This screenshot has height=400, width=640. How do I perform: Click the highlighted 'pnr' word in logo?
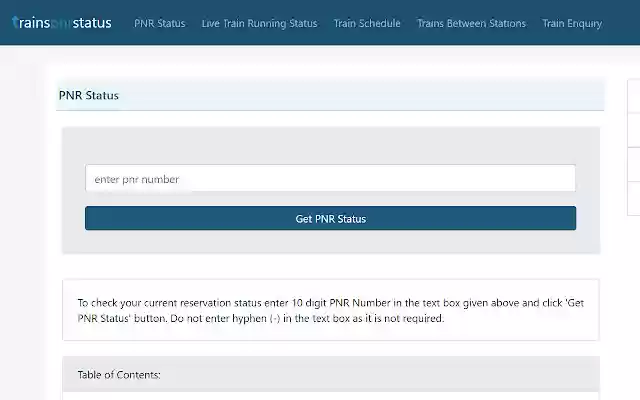pos(63,23)
